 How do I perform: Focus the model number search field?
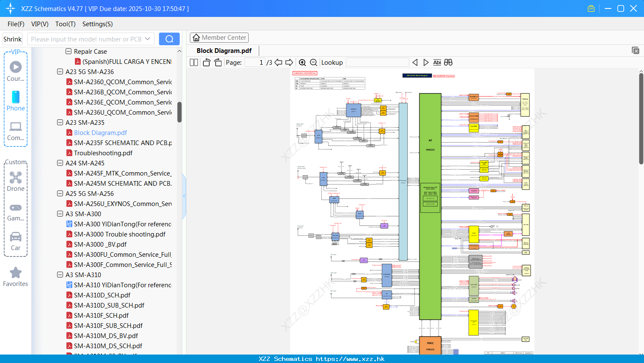(86, 39)
